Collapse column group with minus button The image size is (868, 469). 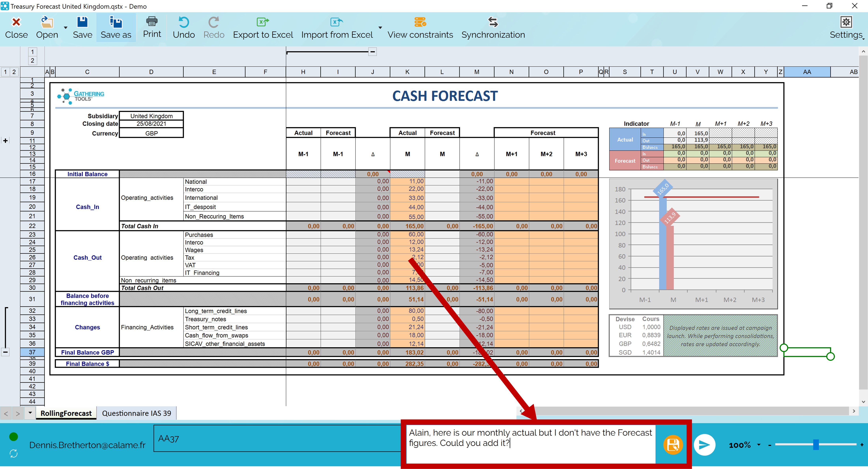coord(372,52)
